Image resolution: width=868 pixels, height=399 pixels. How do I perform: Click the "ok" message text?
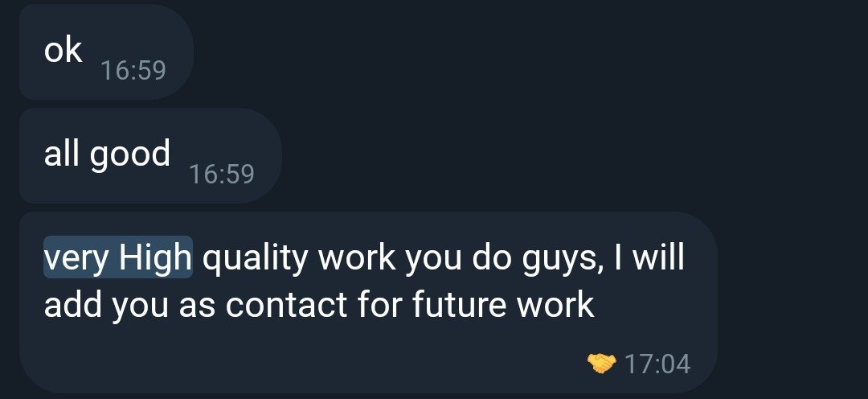tap(63, 51)
